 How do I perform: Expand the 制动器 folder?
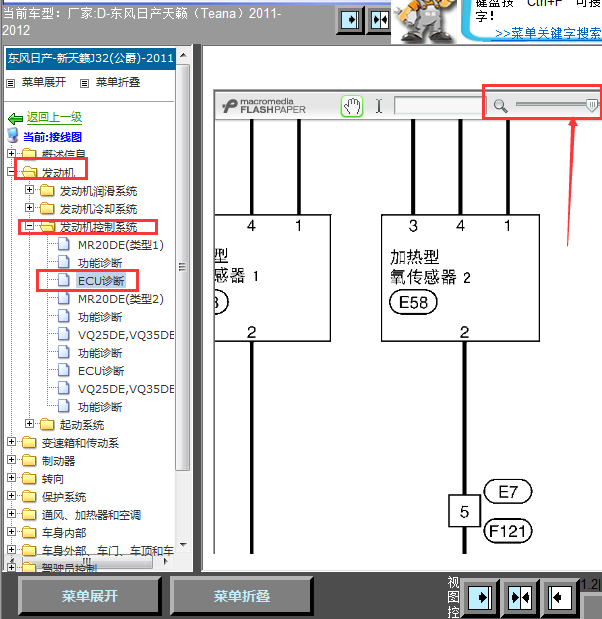11,460
